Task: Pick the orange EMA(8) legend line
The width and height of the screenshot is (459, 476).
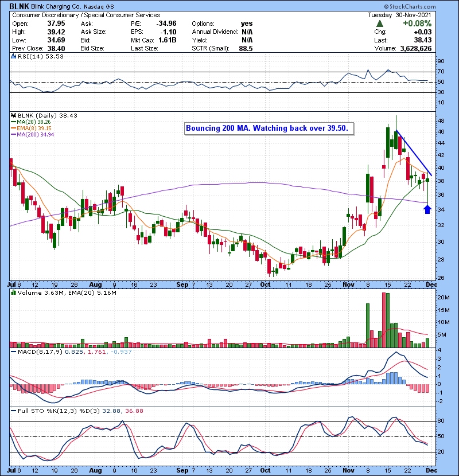Action: tap(13, 128)
